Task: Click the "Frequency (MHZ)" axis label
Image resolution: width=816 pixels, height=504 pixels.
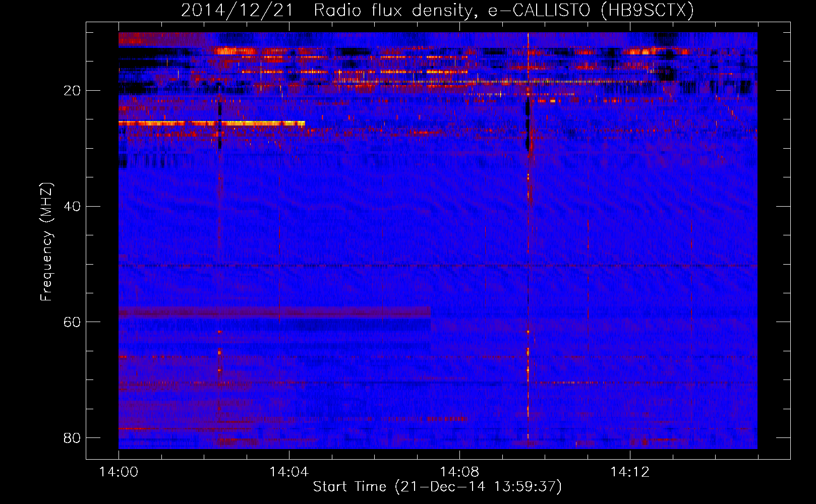Action: point(46,242)
